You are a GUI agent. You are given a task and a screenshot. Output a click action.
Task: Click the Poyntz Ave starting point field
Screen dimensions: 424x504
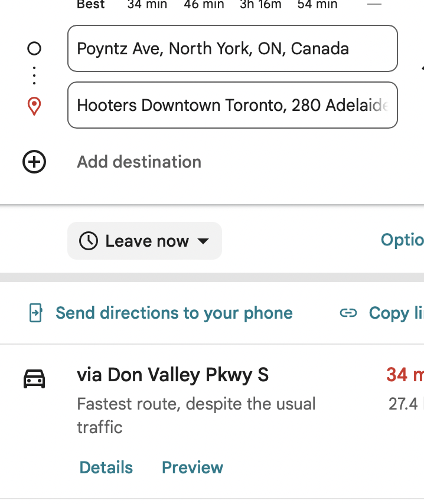click(x=233, y=48)
